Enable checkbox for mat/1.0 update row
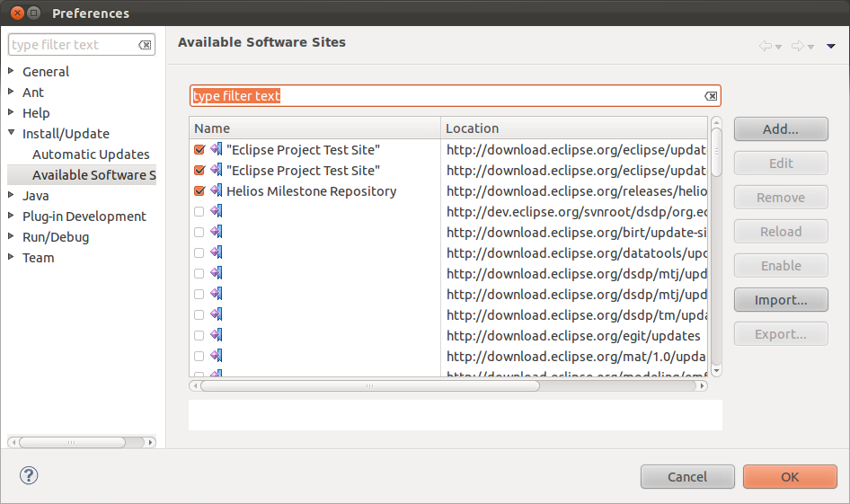 point(199,356)
